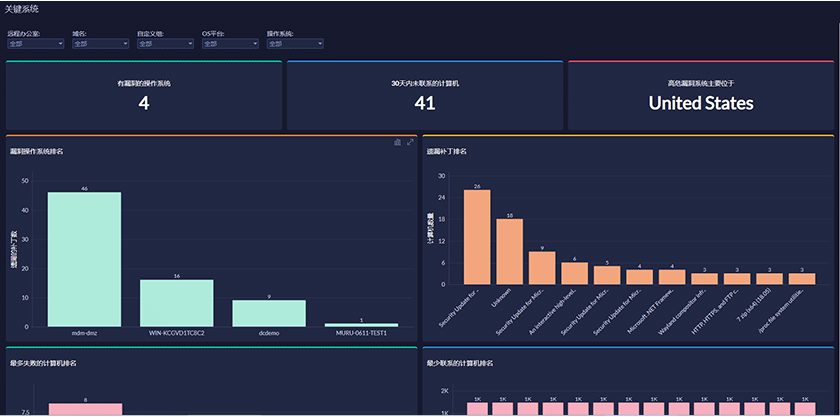840x417 pixels.
Task: Click the Microsoft .NET Framew.. axis label
Action: 650,310
